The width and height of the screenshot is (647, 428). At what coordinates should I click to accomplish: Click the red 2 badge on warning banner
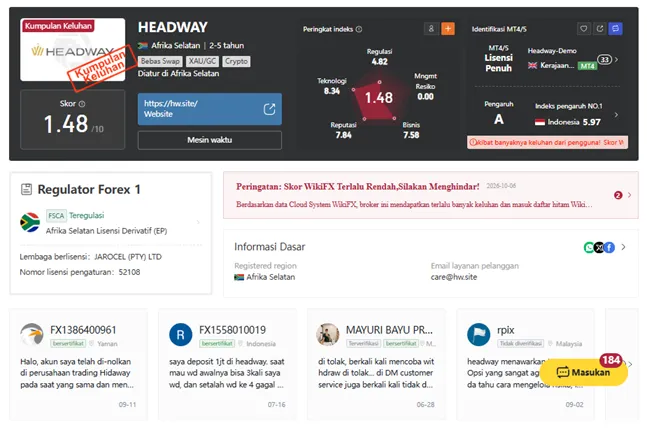tap(618, 195)
